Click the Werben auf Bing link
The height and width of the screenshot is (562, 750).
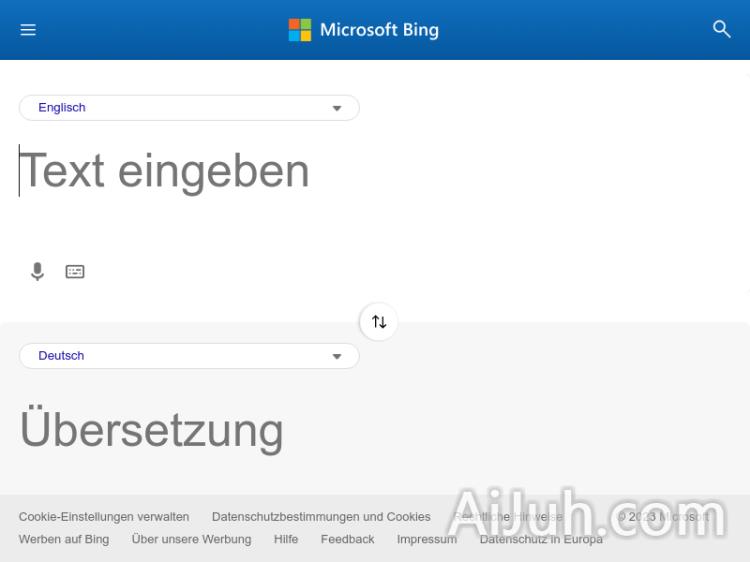[64, 539]
